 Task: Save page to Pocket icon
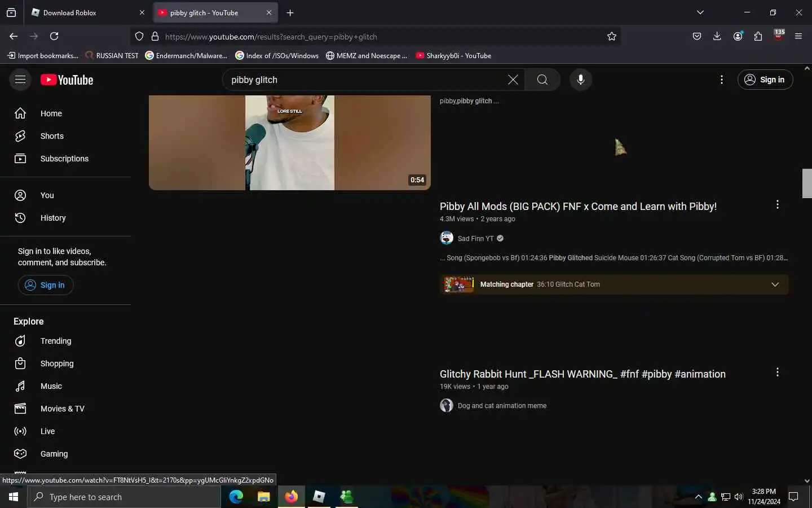click(697, 36)
